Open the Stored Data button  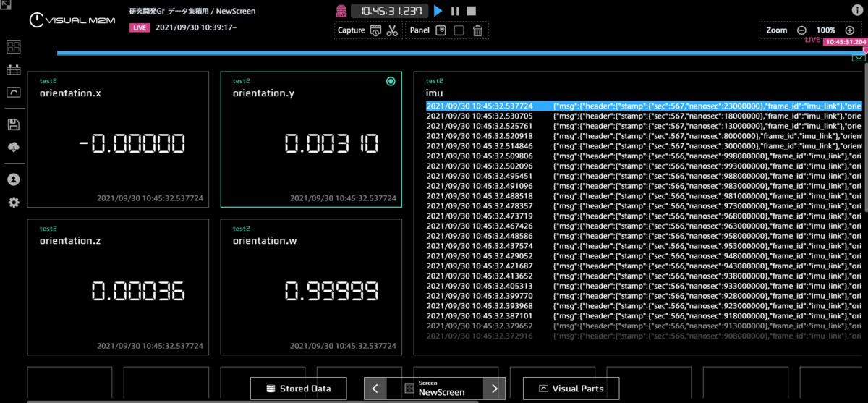point(299,389)
